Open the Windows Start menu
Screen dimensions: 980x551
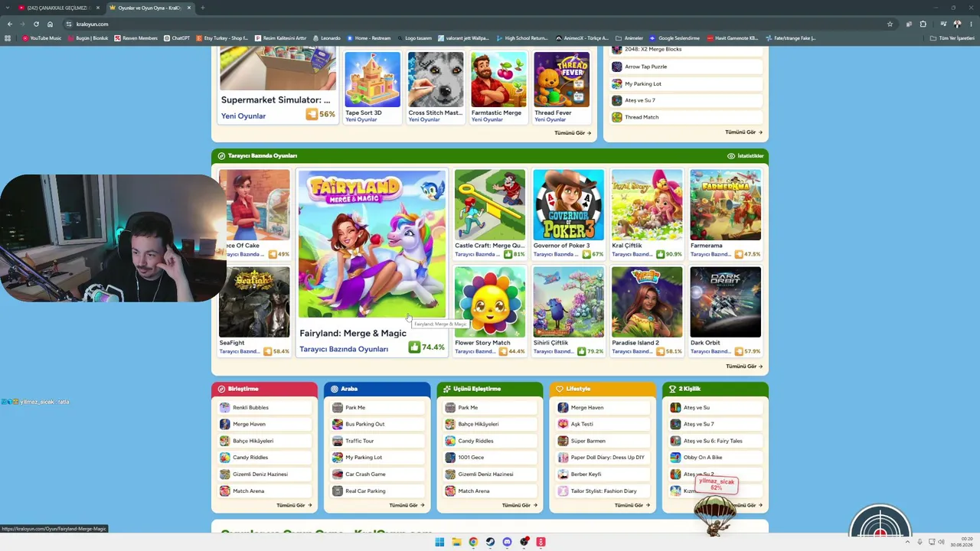click(439, 542)
